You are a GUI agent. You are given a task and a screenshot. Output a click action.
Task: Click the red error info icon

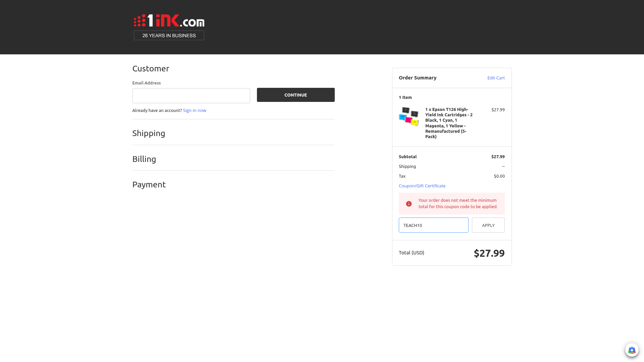point(409,204)
